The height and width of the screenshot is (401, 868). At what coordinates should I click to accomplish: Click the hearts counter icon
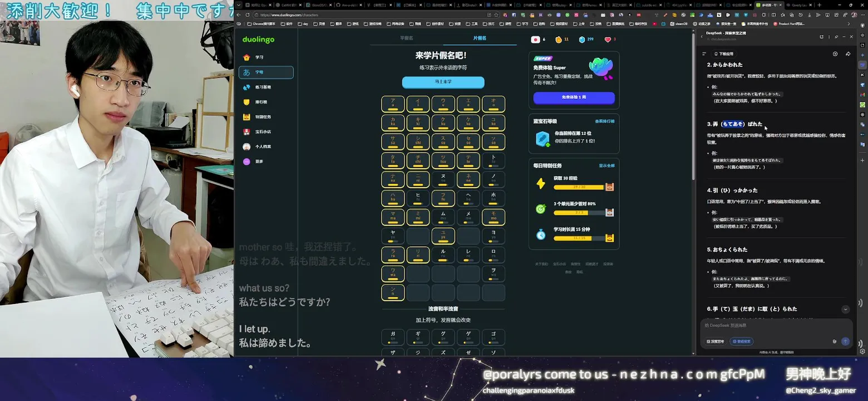coord(608,40)
